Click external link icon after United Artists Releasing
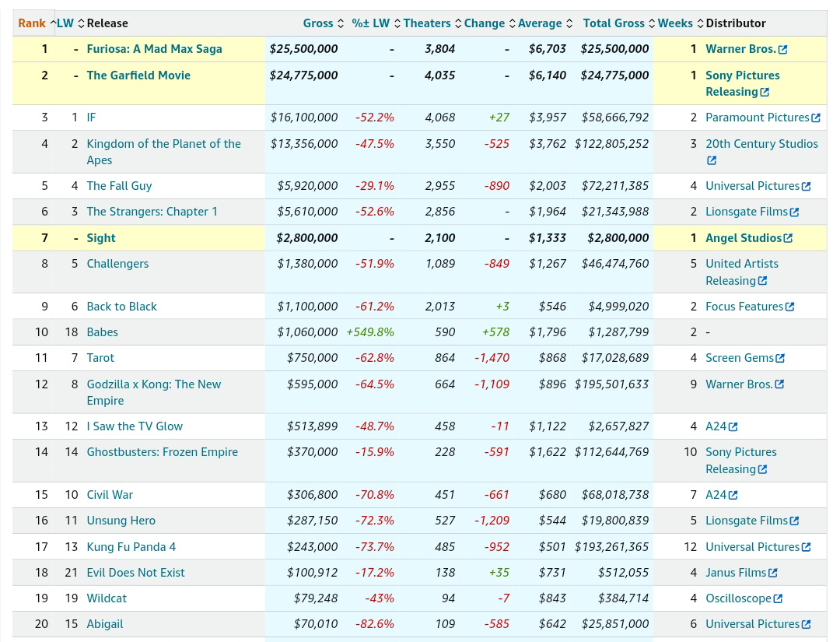 pos(762,281)
